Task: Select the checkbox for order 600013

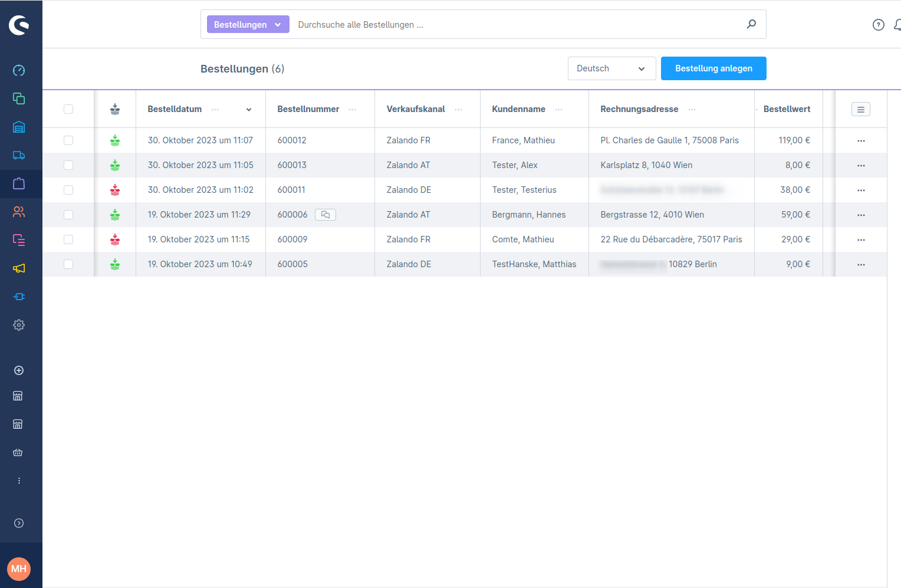Action: pos(68,165)
